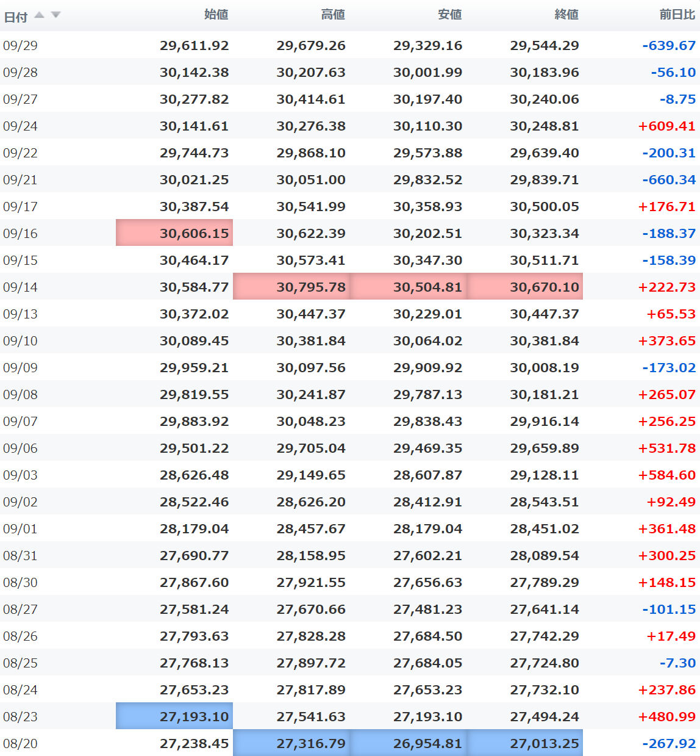Sort dates descending with down arrow
The width and height of the screenshot is (700, 756).
[56, 15]
